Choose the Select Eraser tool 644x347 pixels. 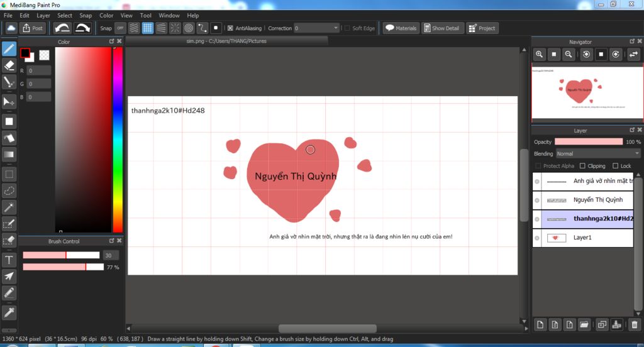click(9, 241)
